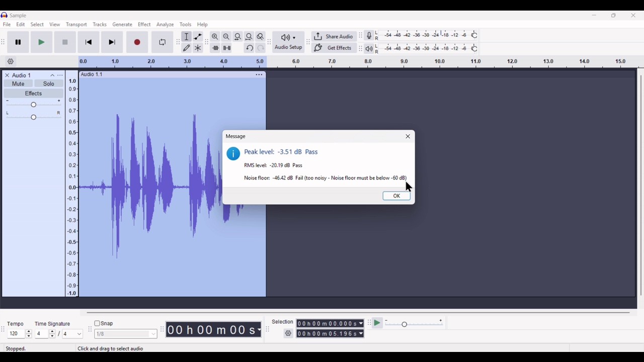
Task: Enable the Snap checkbox
Action: click(x=98, y=324)
